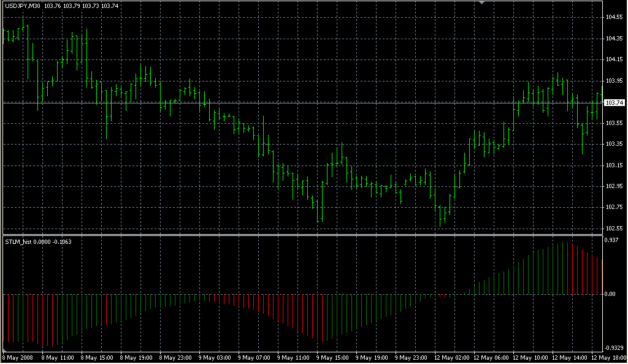Click the 12 May 18:00 time label
This screenshot has width=628, height=364.
609,358
